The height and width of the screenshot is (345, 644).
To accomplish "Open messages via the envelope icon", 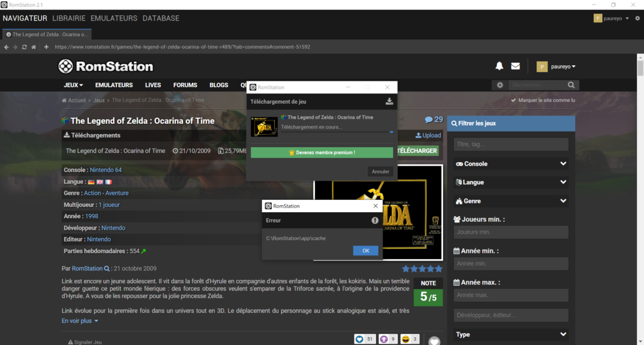I will point(515,66).
